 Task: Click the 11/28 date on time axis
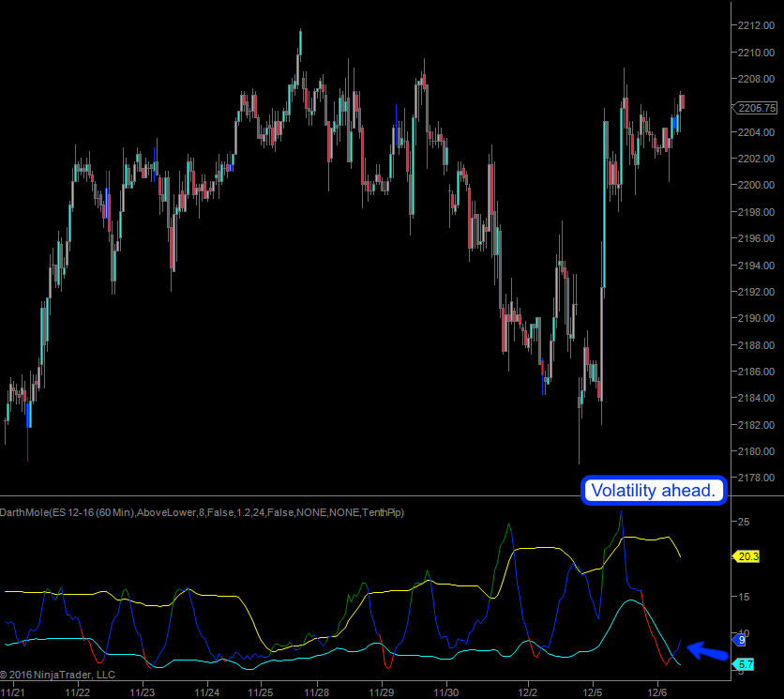coord(316,693)
